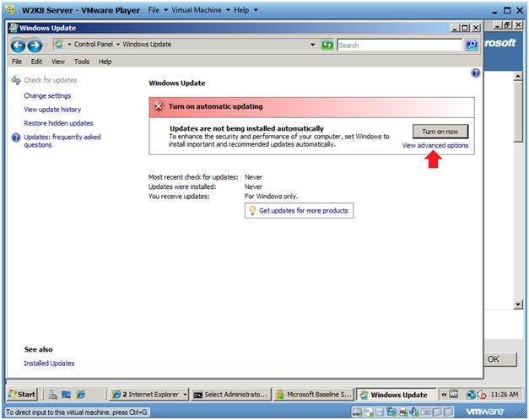Viewport: 529px width, 420px height.
Task: Open Updates: frequently asked questions link
Action: (x=62, y=141)
